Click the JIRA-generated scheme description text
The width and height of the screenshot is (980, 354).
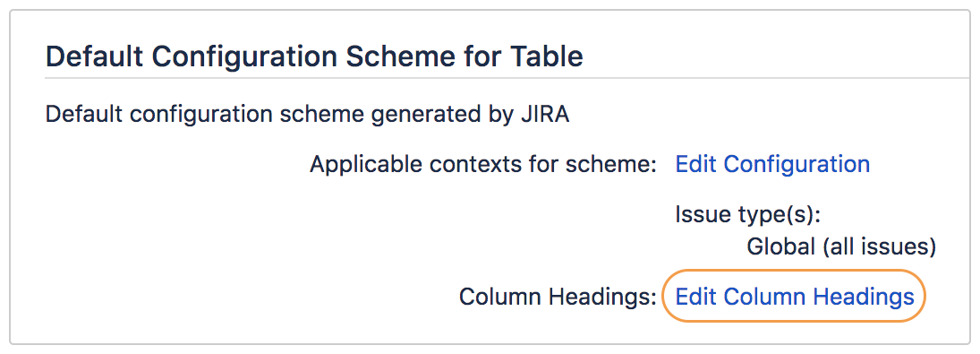(308, 115)
